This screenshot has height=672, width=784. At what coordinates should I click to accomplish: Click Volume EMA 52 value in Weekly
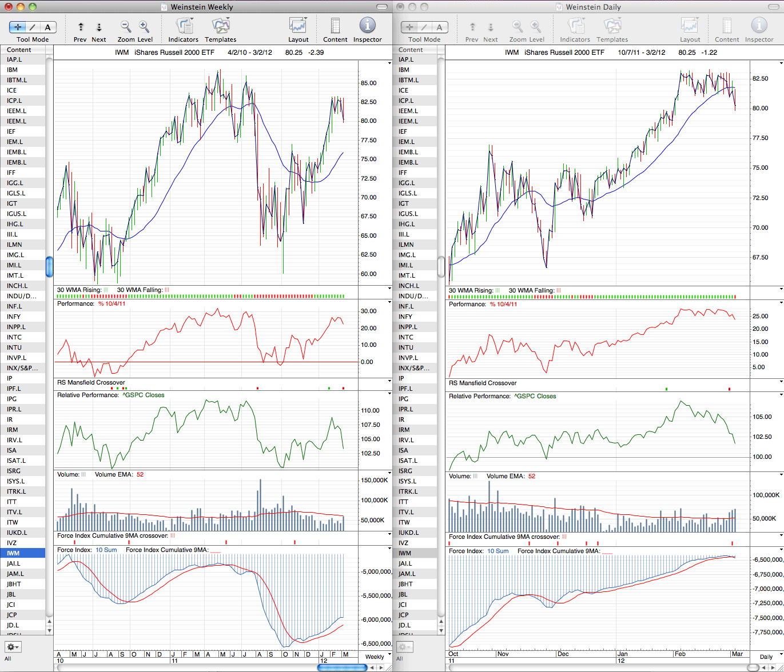[140, 474]
